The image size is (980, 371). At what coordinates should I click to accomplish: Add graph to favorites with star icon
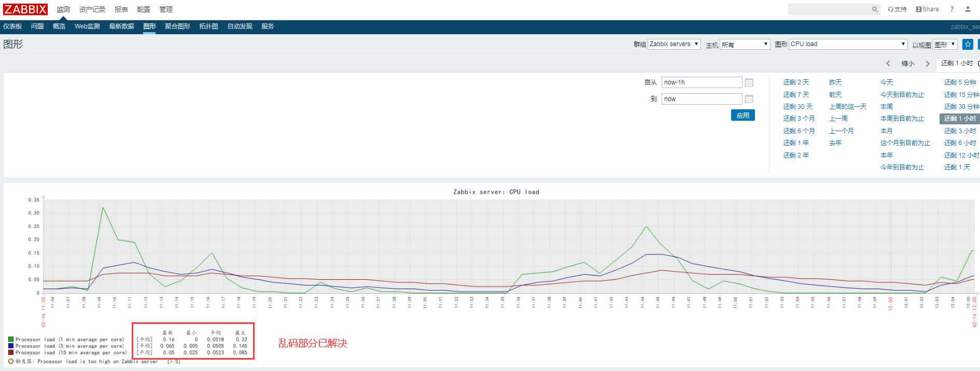tap(968, 45)
